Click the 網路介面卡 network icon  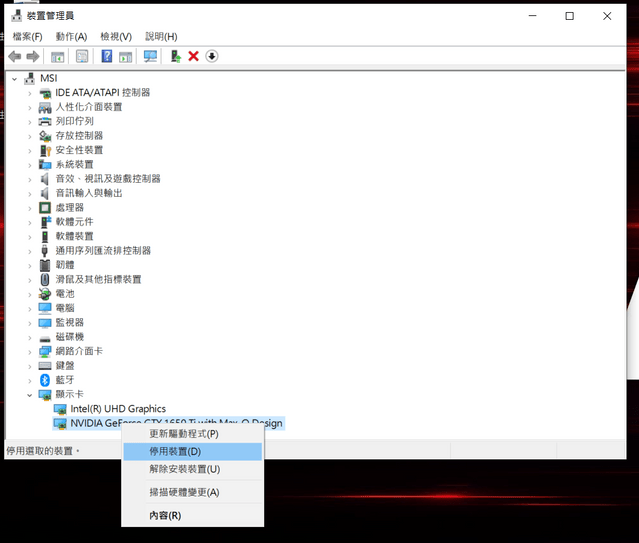coord(45,351)
